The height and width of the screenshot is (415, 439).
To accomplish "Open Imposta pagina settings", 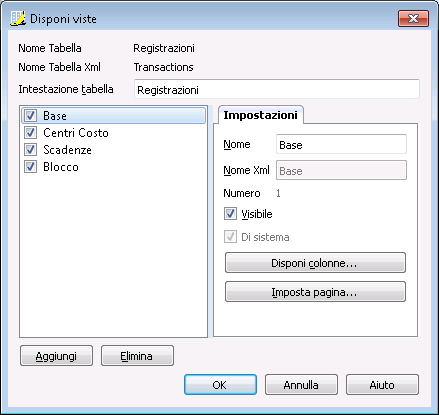I will coord(315,292).
